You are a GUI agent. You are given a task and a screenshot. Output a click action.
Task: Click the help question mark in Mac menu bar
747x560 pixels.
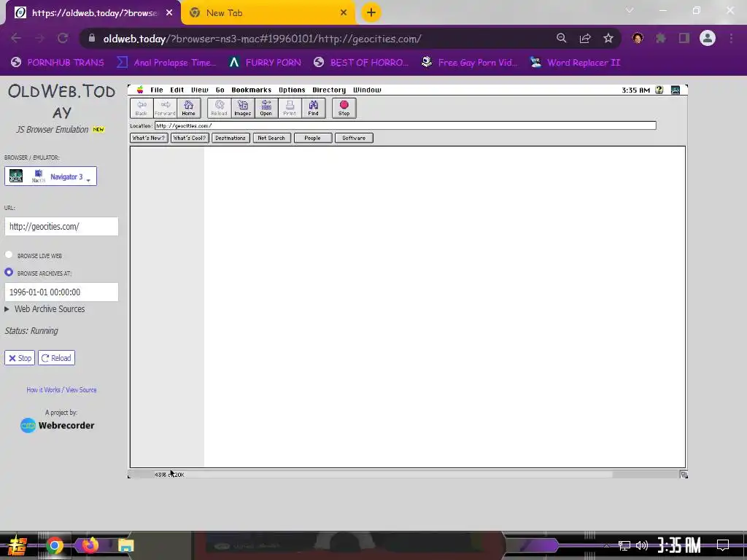pos(659,90)
